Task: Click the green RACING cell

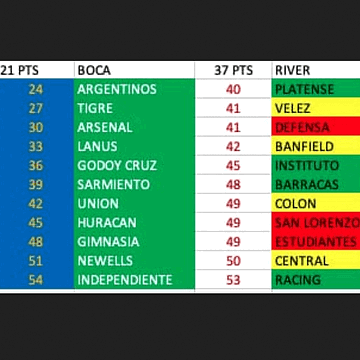Action: (316, 279)
